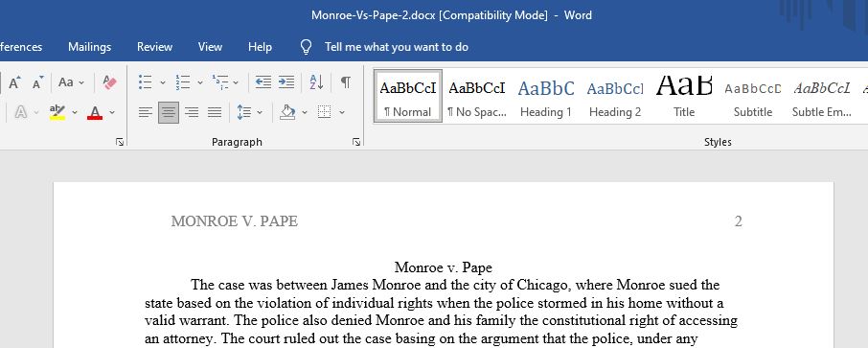Open the References tab
Viewport: 868px width, 348px height.
21,47
